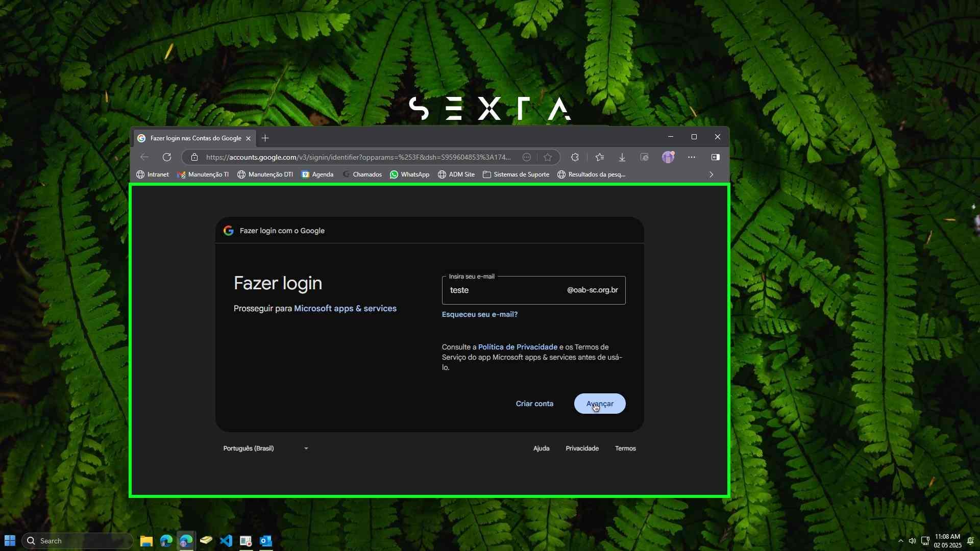Reload the page with the refresh icon
The height and width of the screenshot is (551, 980).
coord(167,157)
